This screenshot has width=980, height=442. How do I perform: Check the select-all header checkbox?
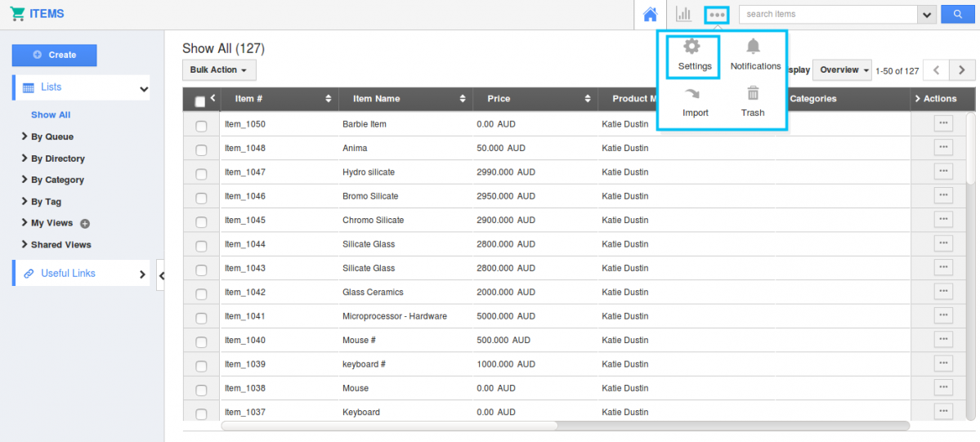point(200,102)
